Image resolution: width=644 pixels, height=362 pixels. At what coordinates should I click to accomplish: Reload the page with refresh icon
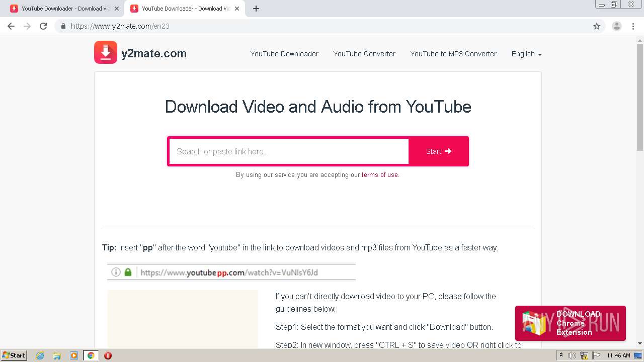(x=43, y=26)
